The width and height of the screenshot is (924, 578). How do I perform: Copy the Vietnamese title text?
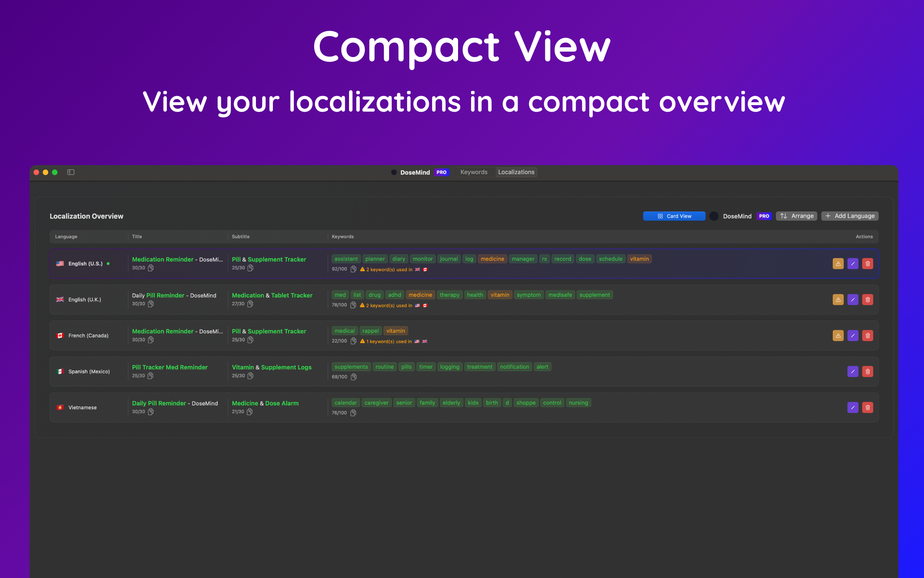(151, 412)
